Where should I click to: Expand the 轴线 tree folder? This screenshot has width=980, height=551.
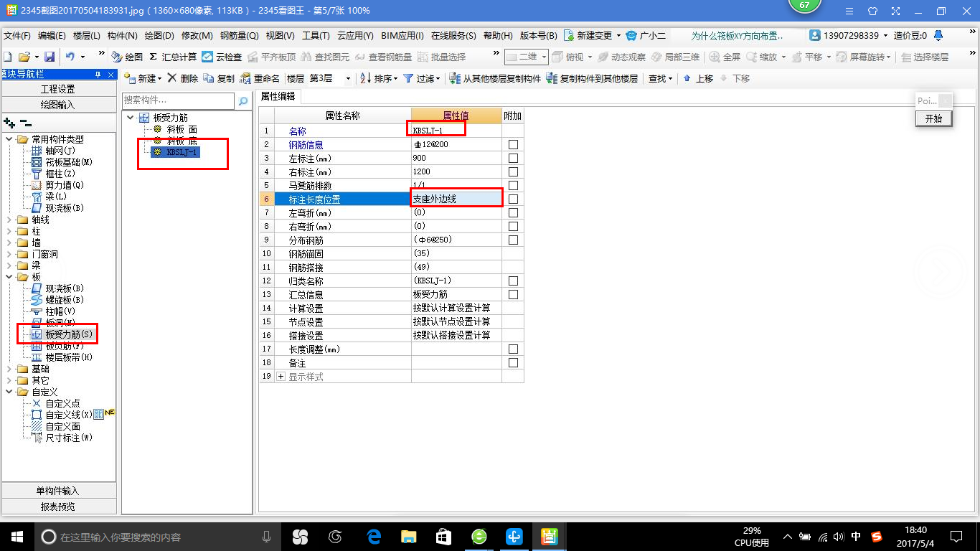pyautogui.click(x=9, y=220)
